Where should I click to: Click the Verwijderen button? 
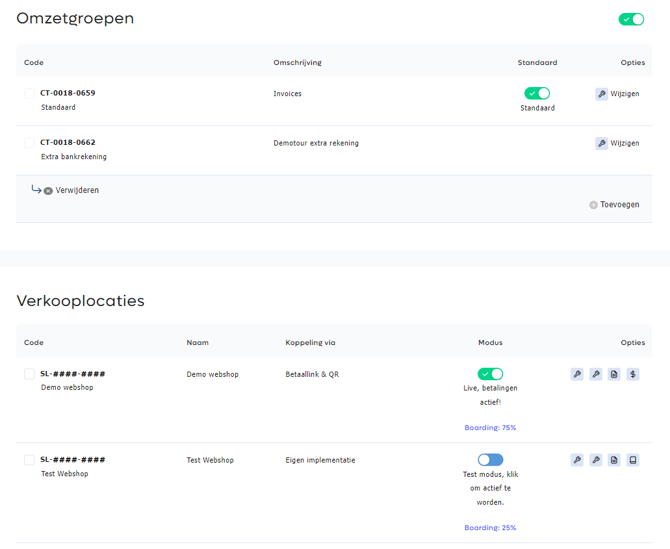coord(71,190)
